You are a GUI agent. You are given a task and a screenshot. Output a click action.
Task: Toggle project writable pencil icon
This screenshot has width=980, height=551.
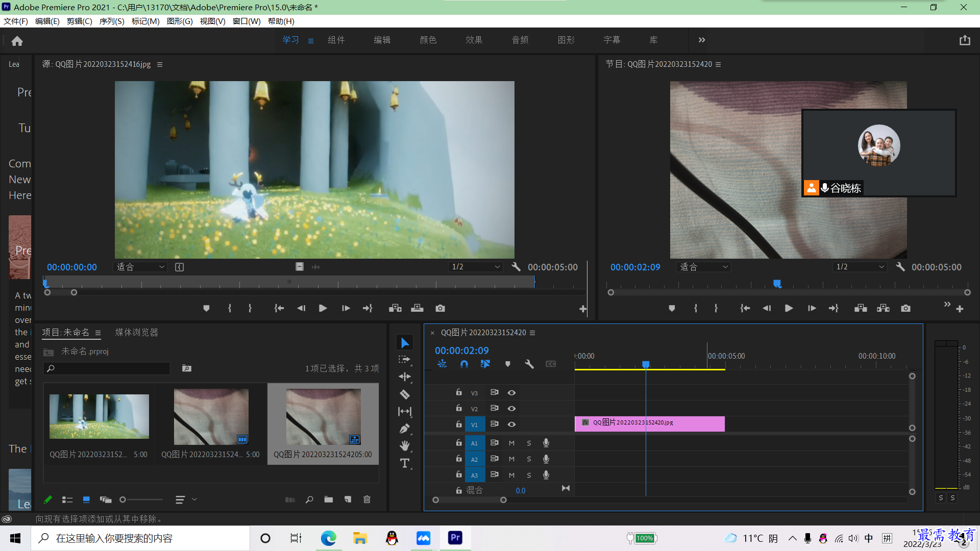(47, 499)
